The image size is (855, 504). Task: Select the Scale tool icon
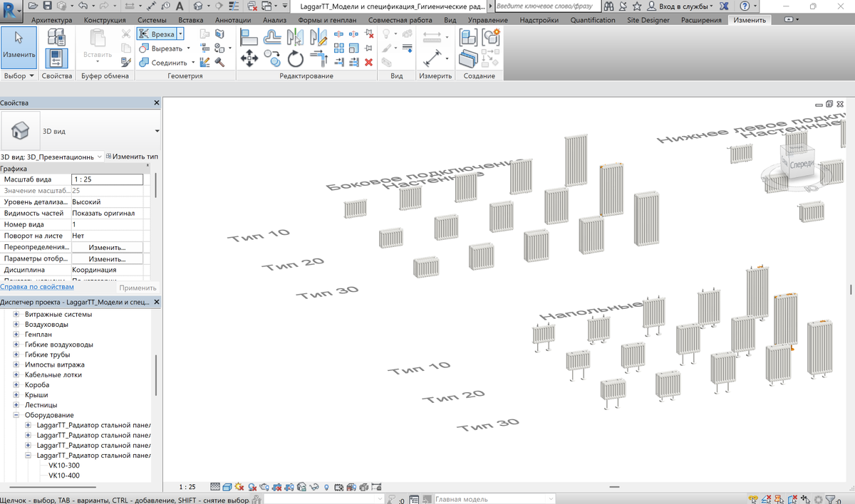[353, 48]
